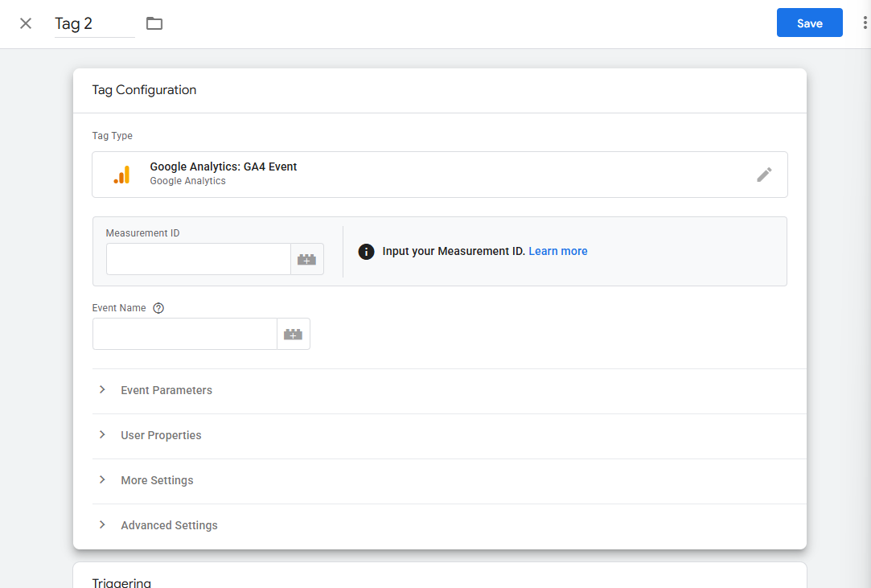Select Google Analytics: GA4 Event tag type

[439, 175]
